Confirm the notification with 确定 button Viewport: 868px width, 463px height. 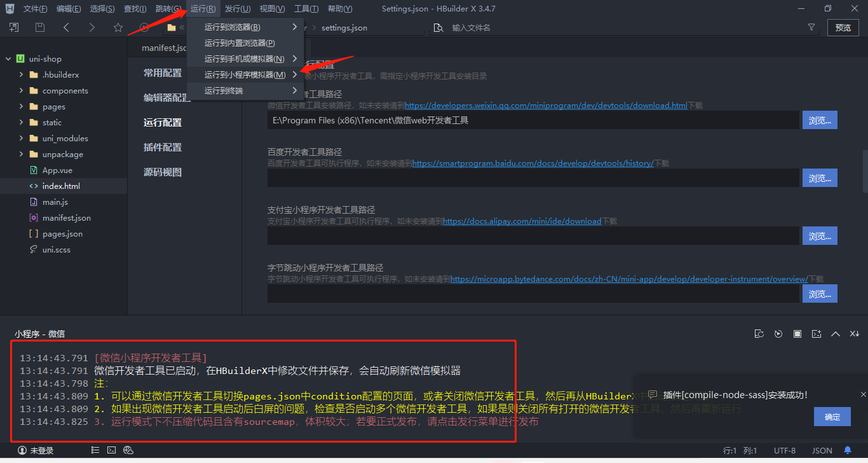(x=832, y=417)
